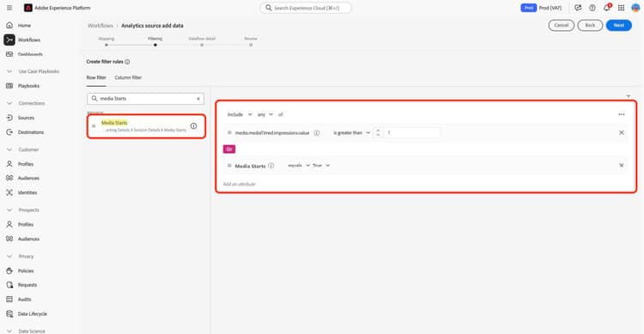Screen dimensions: 644x334
Task: Open the app switcher grid icon
Action: (x=621, y=8)
